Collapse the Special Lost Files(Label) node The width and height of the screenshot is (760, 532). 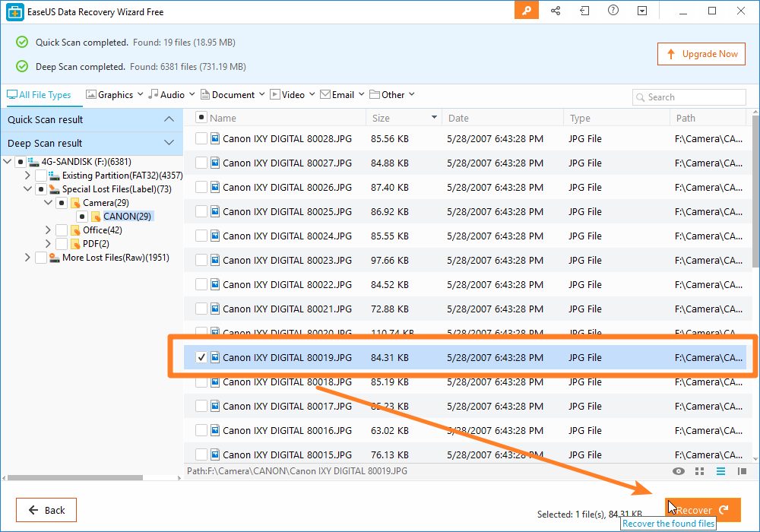[27, 189]
